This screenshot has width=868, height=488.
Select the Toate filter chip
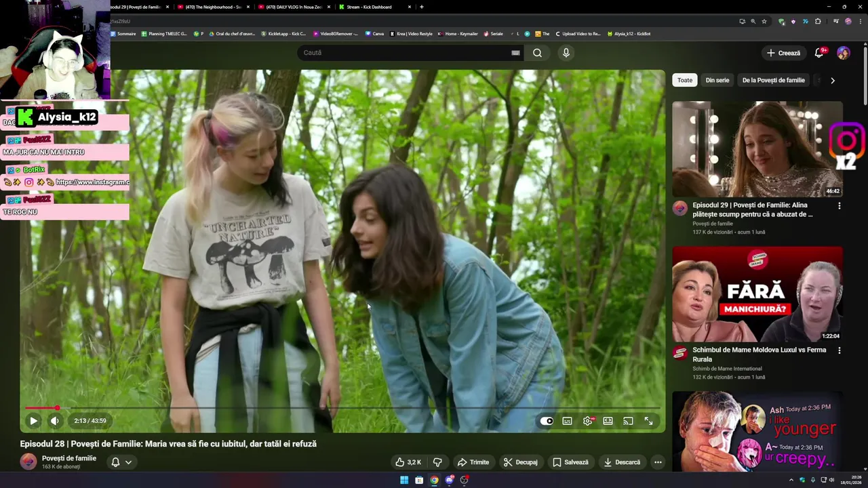coord(685,80)
